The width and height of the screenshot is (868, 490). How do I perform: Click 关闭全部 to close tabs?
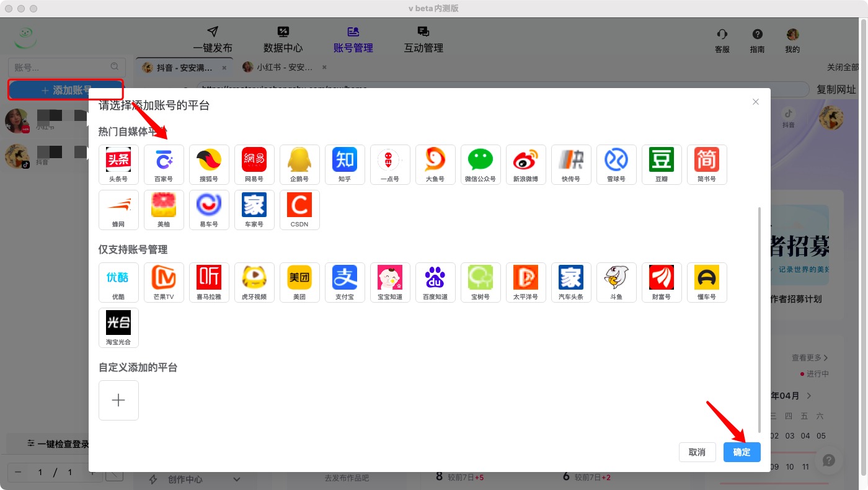pos(843,67)
